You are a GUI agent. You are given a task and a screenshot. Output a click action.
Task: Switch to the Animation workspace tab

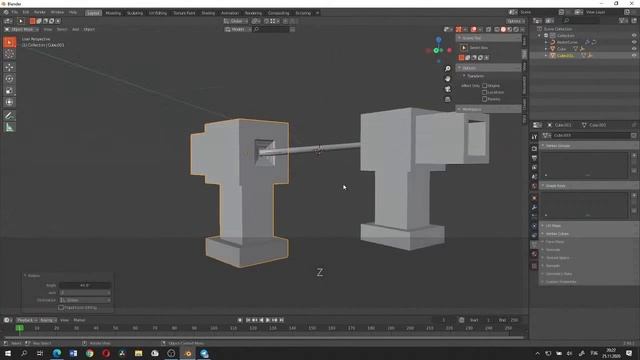tap(230, 13)
